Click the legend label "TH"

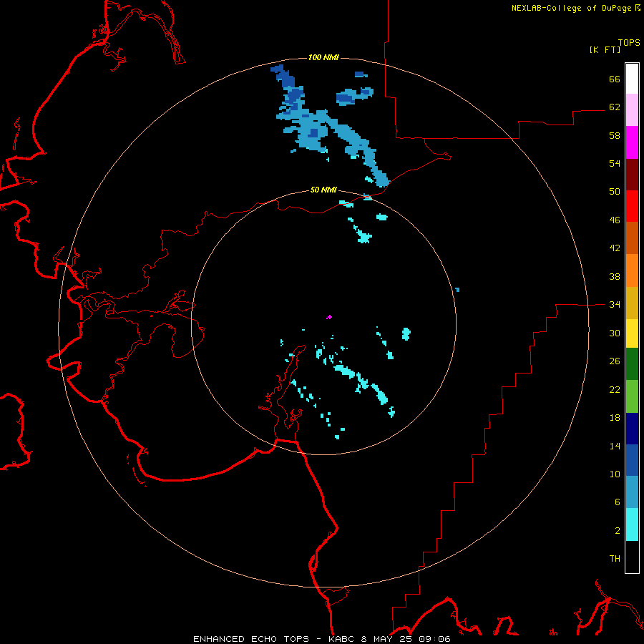point(615,558)
